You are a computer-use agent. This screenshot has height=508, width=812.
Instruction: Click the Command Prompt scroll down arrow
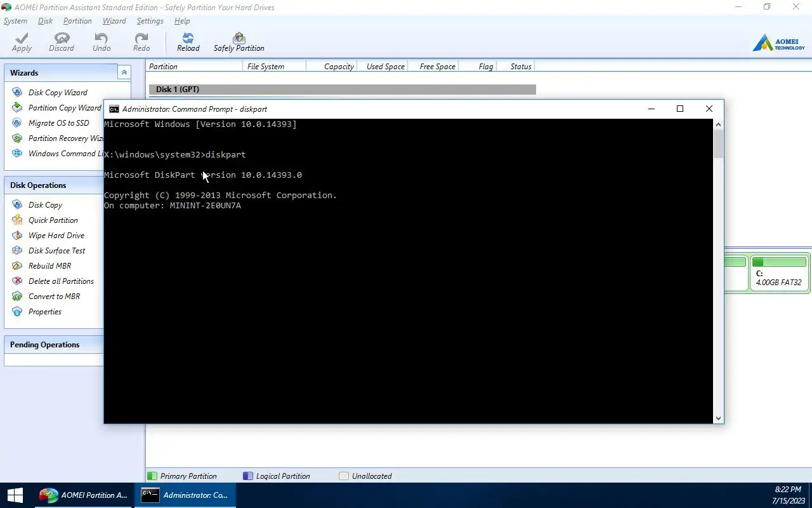pyautogui.click(x=718, y=418)
